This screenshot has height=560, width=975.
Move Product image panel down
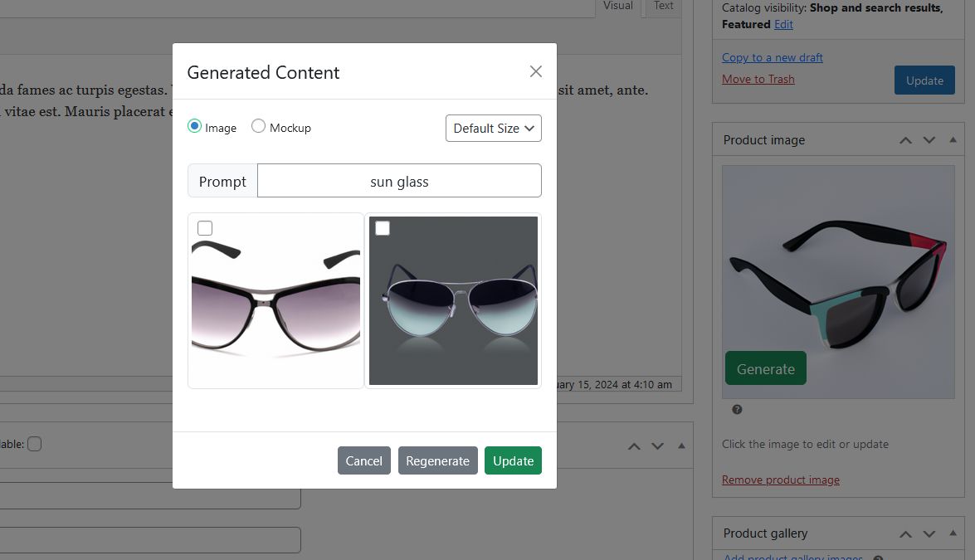tap(929, 140)
